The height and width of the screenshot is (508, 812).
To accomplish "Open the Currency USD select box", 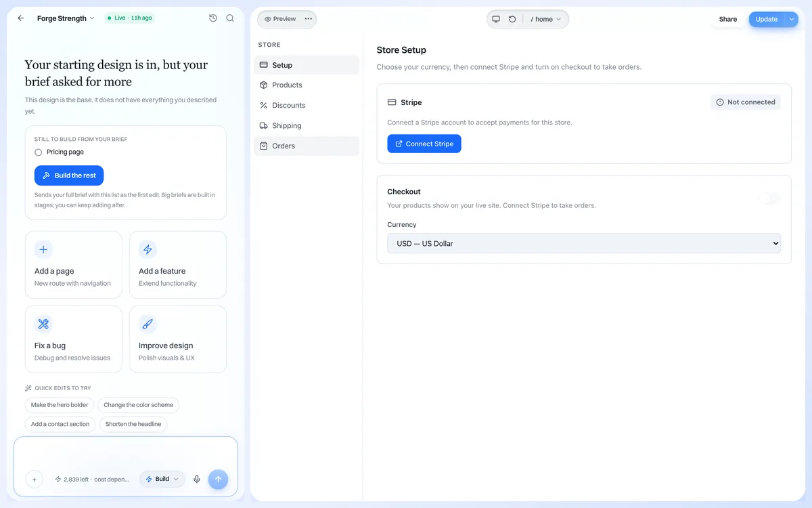I will pyautogui.click(x=584, y=243).
